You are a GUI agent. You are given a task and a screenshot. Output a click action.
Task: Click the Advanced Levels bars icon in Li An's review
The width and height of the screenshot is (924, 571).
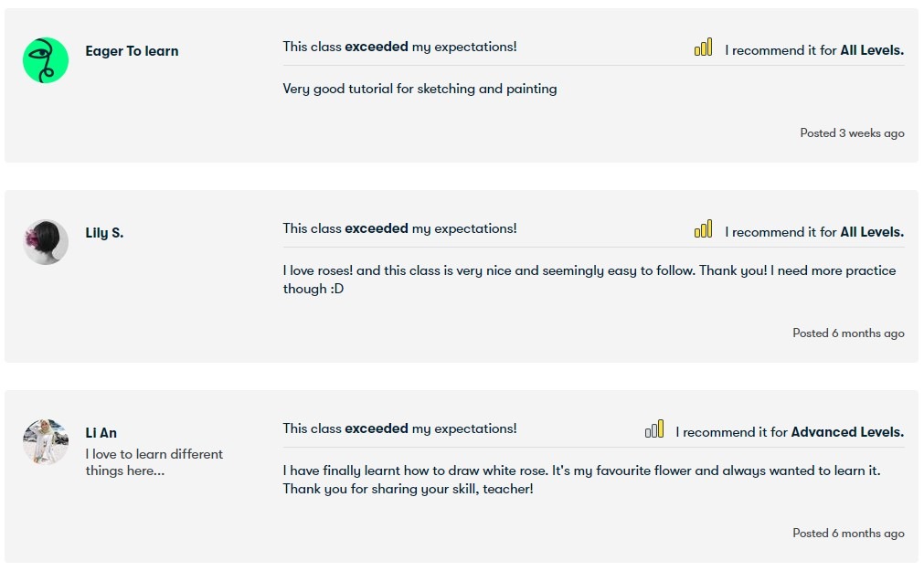click(654, 429)
